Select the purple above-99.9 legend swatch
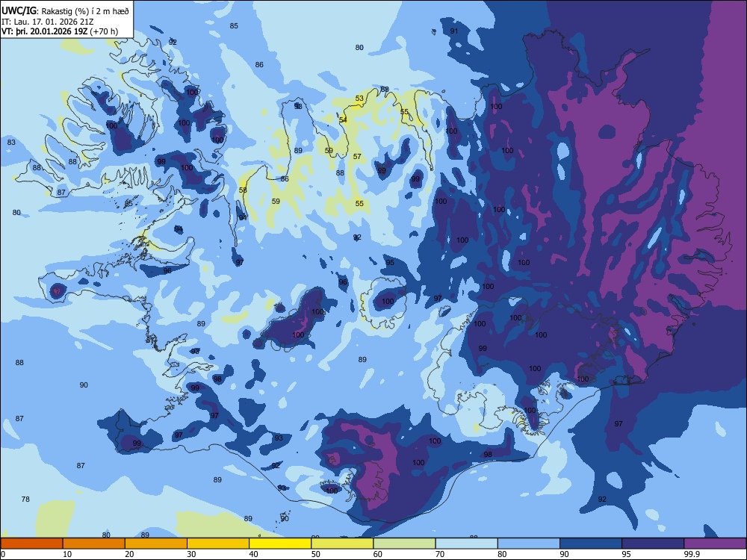Image resolution: width=747 pixels, height=560 pixels. (x=715, y=544)
